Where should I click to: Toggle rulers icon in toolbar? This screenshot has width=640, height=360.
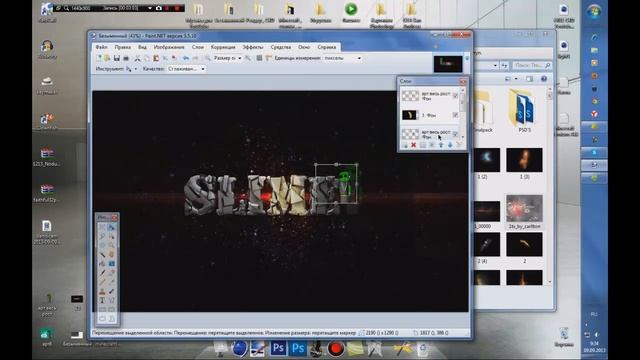(268, 58)
